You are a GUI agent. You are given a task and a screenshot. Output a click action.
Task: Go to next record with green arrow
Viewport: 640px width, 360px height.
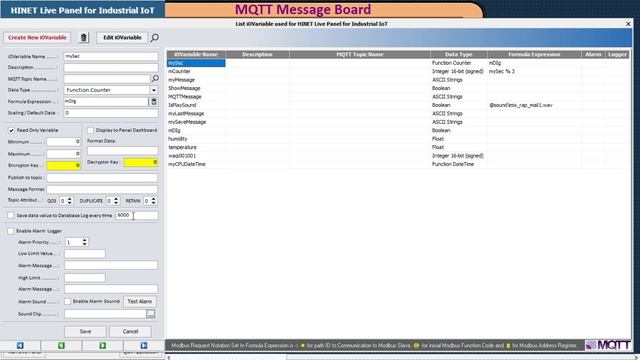(x=102, y=346)
